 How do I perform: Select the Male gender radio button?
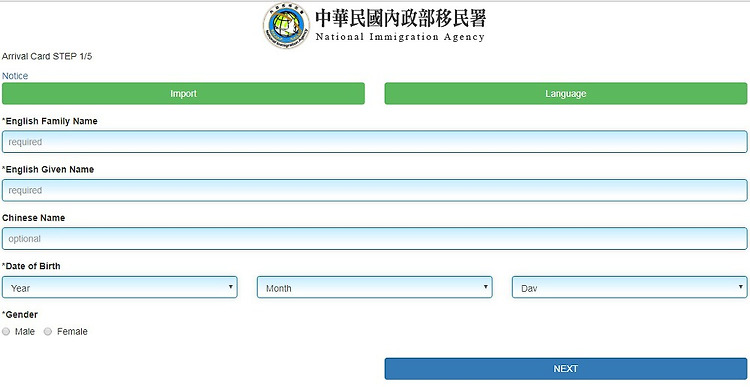(6, 332)
